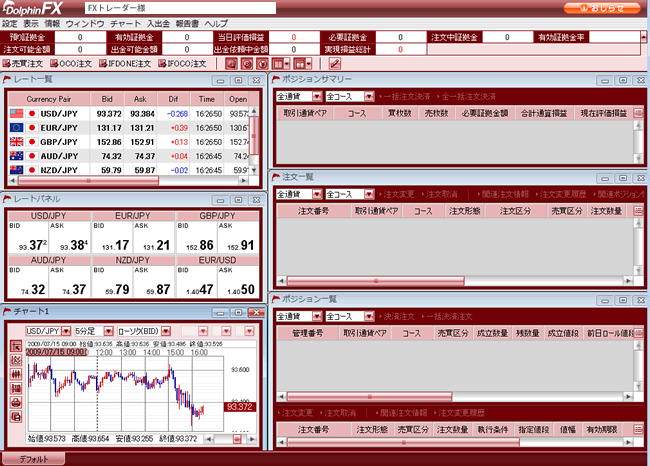Click rate list vertical scroll down arrow
This screenshot has height=466, width=650.
[x=254, y=170]
